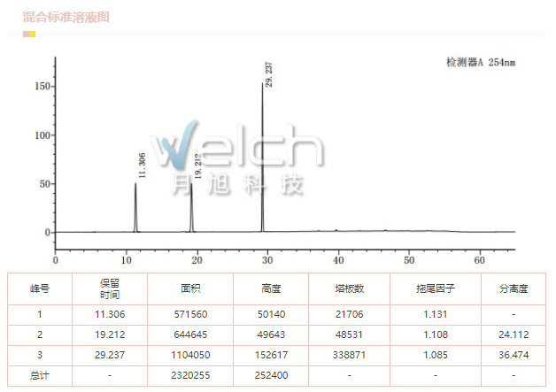Viewport: 556px width, 392px height.
Task: Click y-axis tick label 100
Action: tap(42, 135)
